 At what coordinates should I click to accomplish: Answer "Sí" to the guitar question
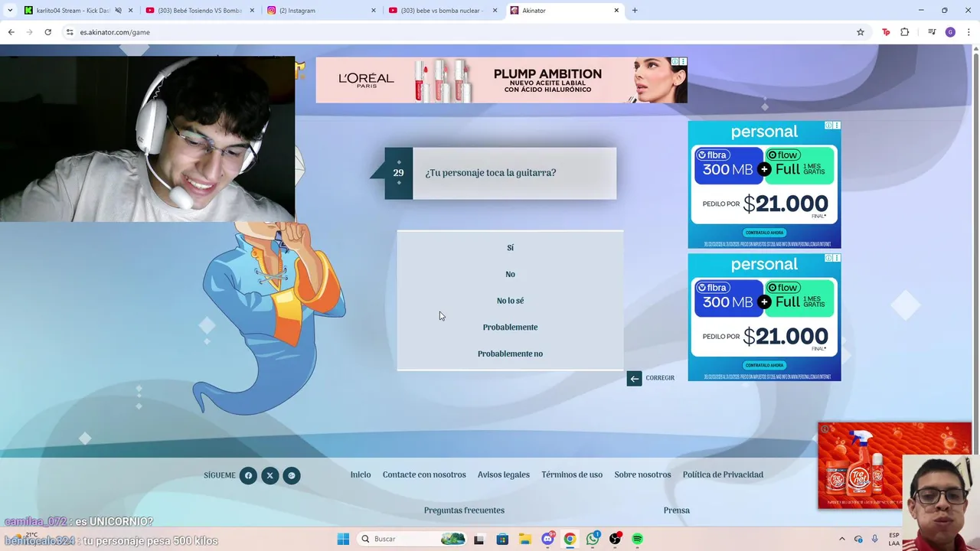click(x=510, y=247)
